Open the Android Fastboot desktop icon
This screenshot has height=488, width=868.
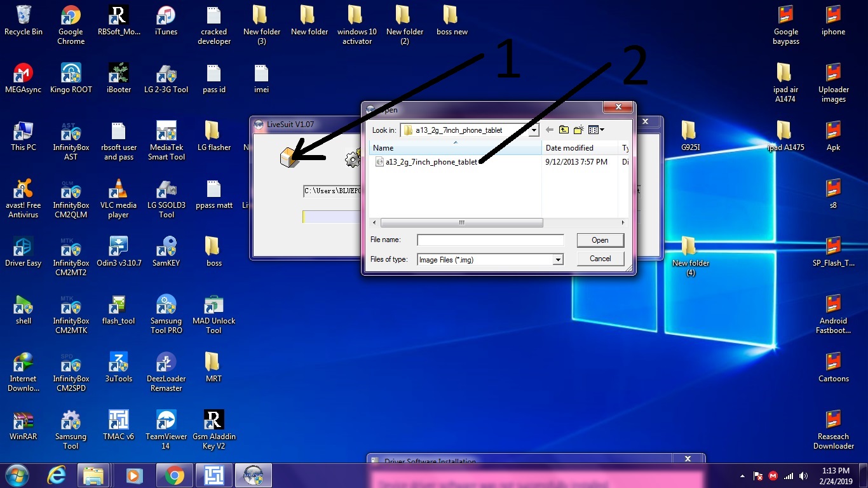[833, 315]
